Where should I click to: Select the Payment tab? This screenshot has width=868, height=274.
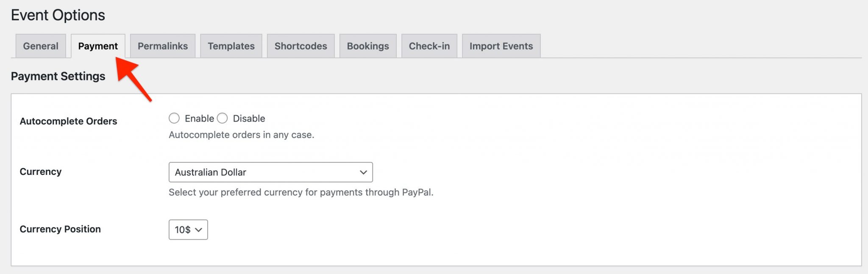tap(98, 46)
